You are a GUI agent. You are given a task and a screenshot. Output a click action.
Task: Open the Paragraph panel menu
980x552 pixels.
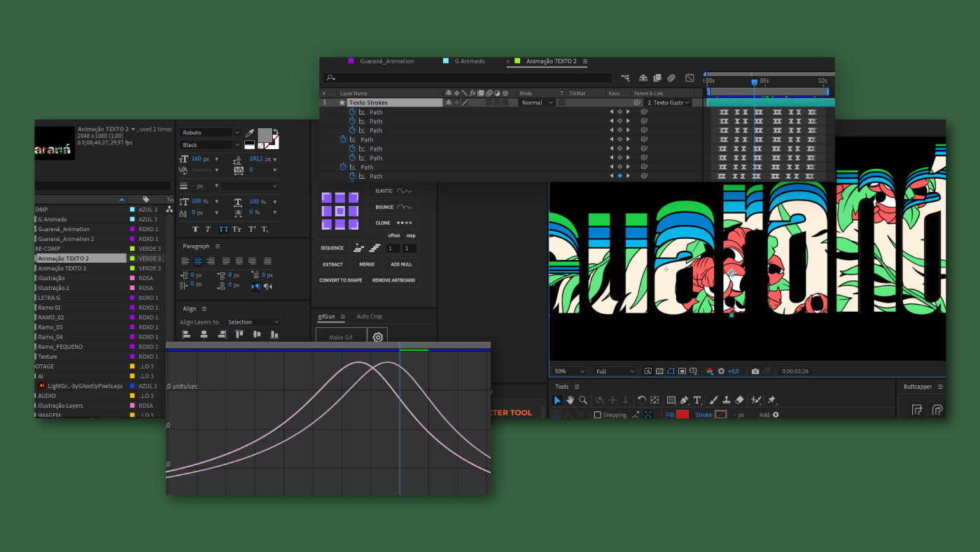tap(217, 247)
